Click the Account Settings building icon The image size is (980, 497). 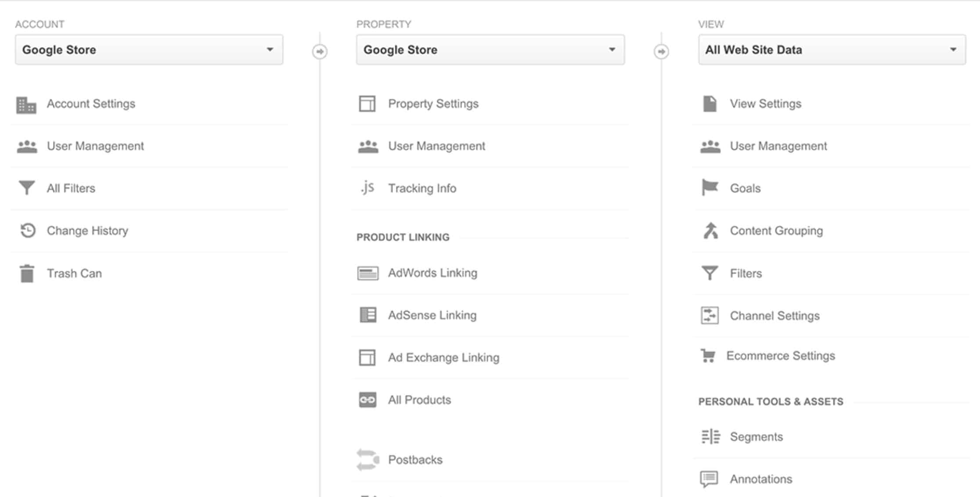[26, 104]
